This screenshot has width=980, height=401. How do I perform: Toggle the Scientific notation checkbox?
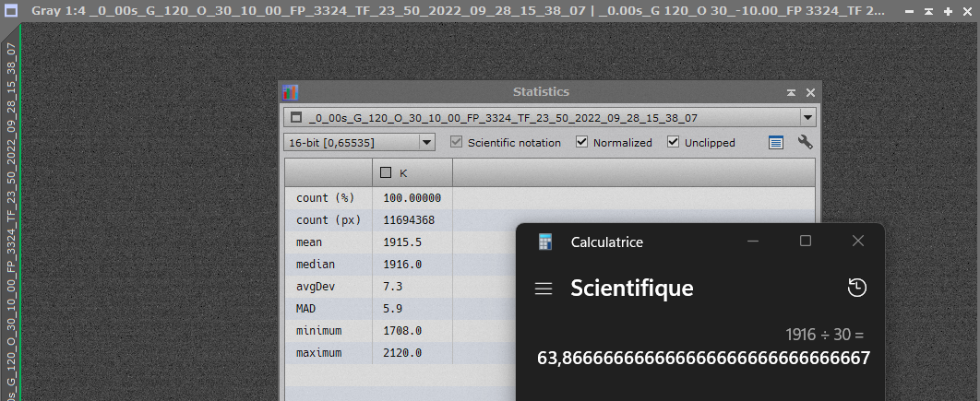click(x=457, y=143)
